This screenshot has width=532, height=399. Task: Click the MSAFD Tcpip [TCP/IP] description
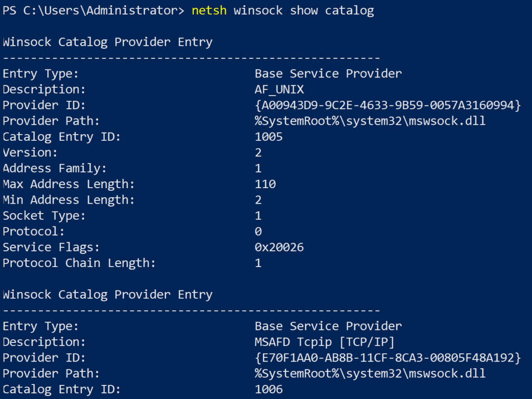point(325,342)
